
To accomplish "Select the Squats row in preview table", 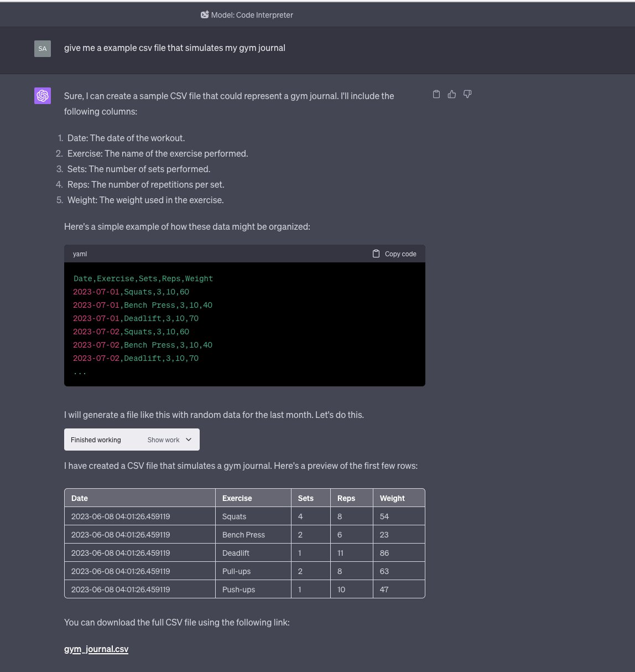I will 234,516.
